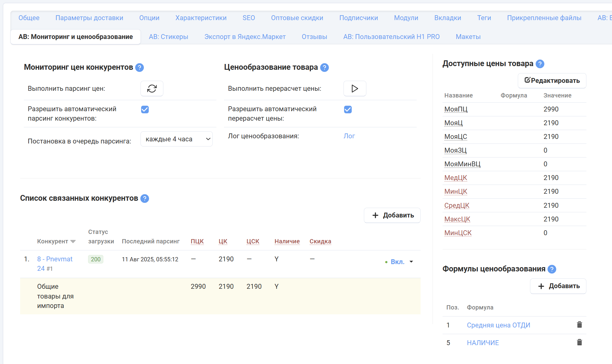The image size is (612, 364).
Task: Click the Конкурент column sort arrow
Action: (73, 242)
